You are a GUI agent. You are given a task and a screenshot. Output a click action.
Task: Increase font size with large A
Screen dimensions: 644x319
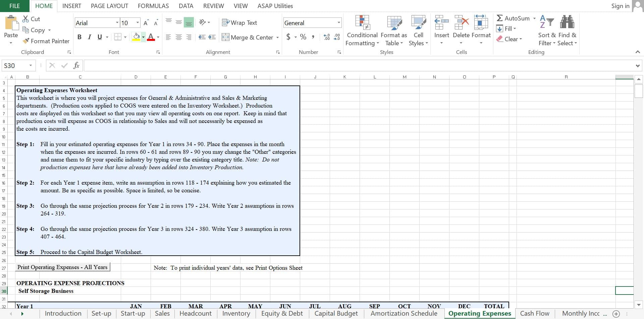[146, 23]
